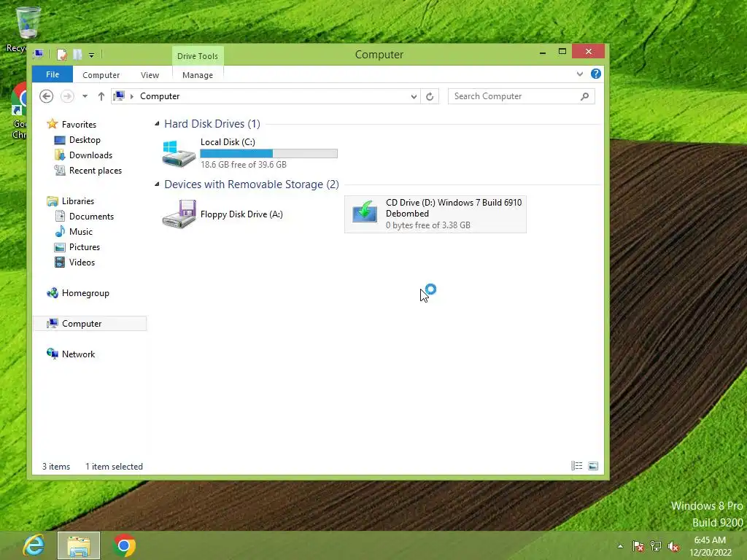Click the Local Disk usage bar
The width and height of the screenshot is (747, 560).
(x=268, y=153)
